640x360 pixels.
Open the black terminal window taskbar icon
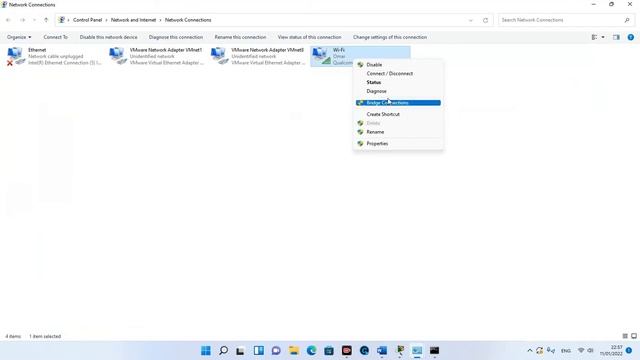(434, 351)
